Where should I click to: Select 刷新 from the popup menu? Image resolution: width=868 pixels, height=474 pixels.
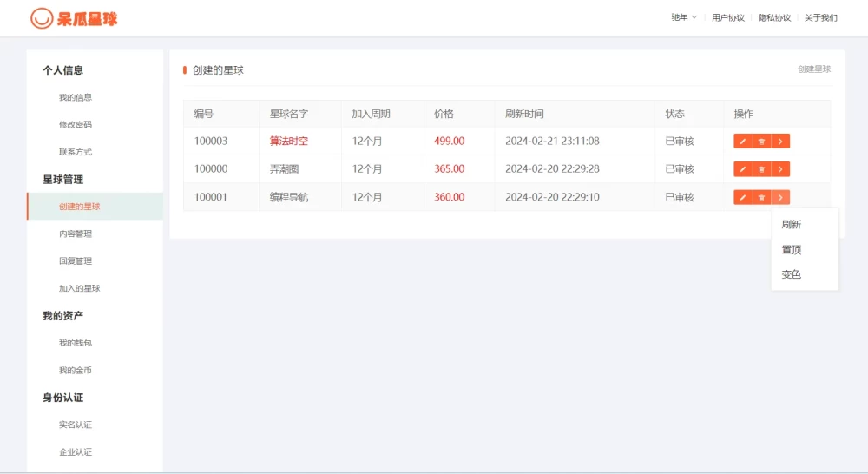pos(792,225)
